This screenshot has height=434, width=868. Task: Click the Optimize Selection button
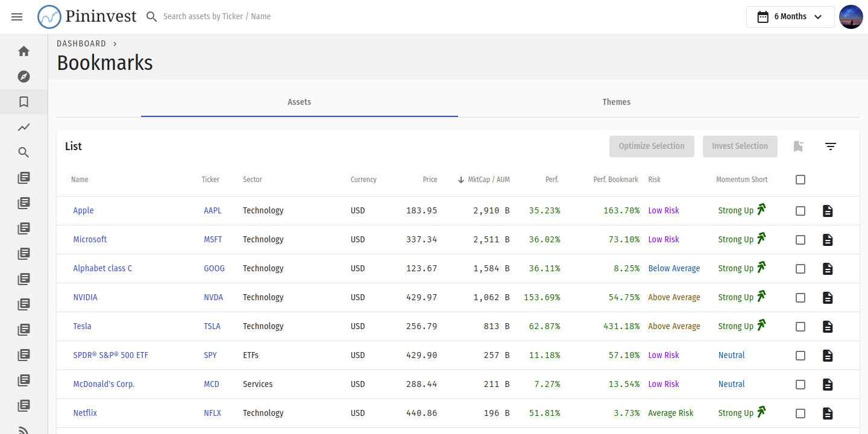point(652,146)
